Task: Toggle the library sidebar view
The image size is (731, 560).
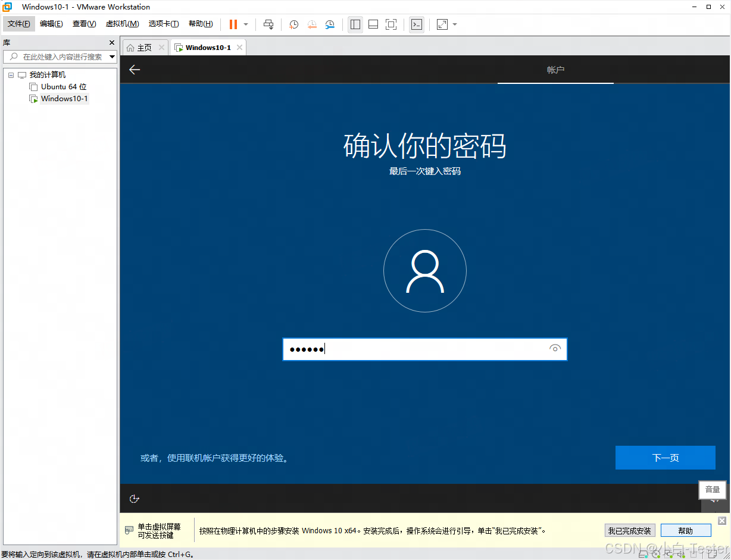Action: tap(355, 24)
